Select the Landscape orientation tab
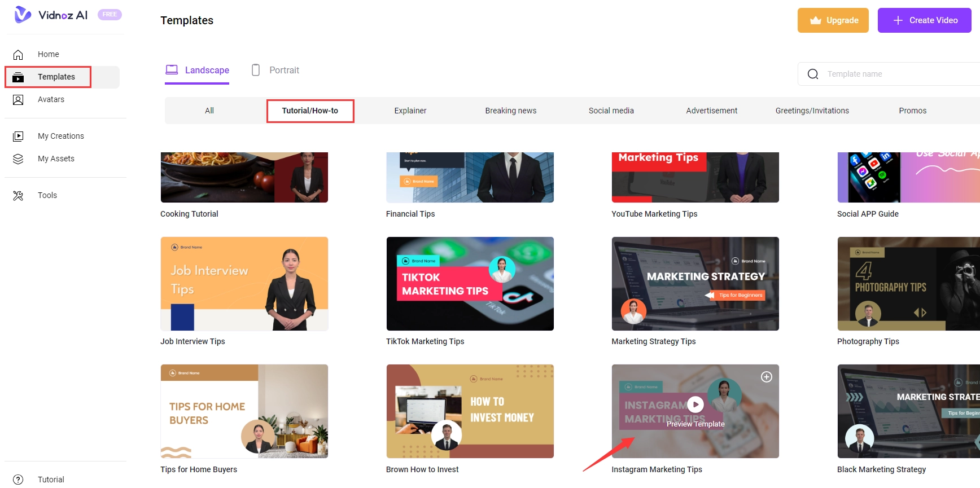 coord(197,71)
